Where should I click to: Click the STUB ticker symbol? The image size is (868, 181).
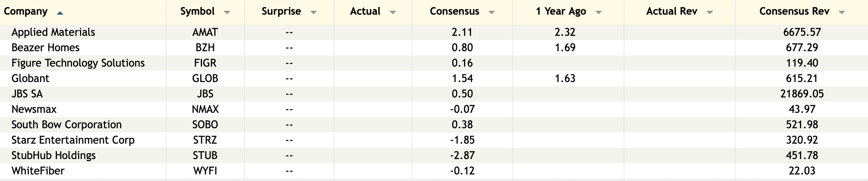[x=205, y=155]
